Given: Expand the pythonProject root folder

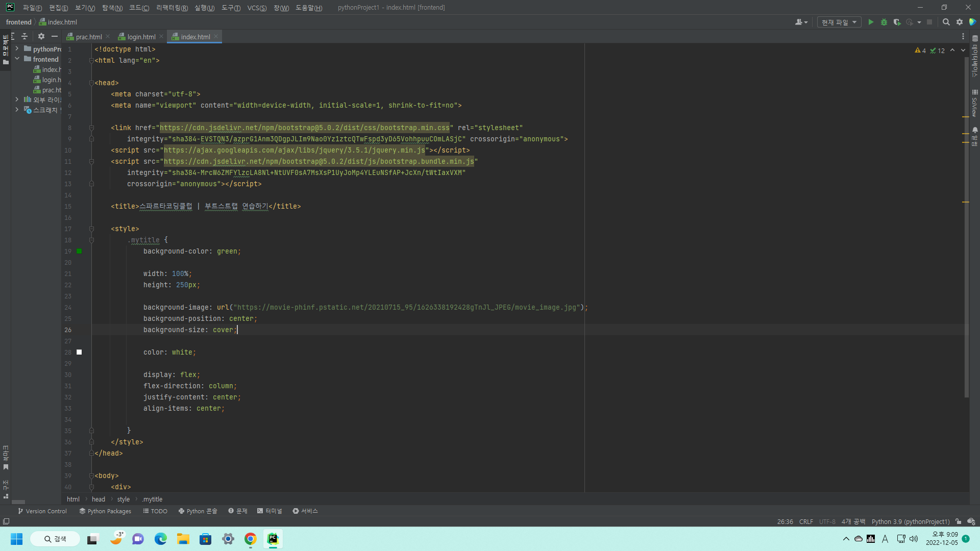Looking at the screenshot, I should 17,48.
